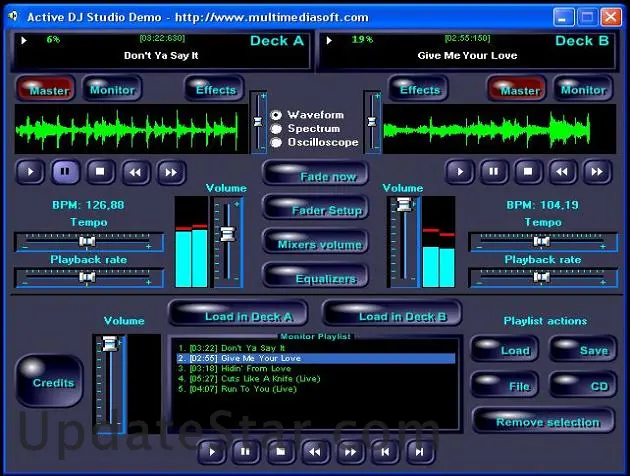Open the Equalizers panel
This screenshot has width=630, height=476.
click(315, 278)
